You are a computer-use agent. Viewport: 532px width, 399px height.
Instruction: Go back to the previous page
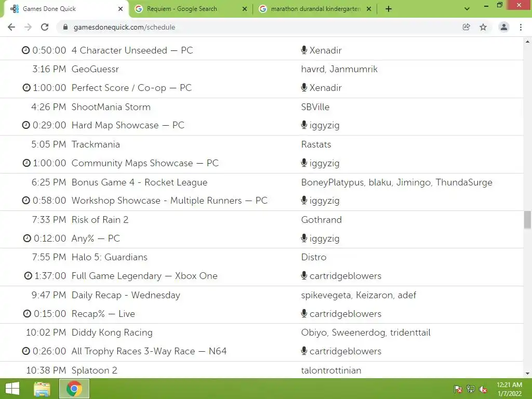[11, 27]
